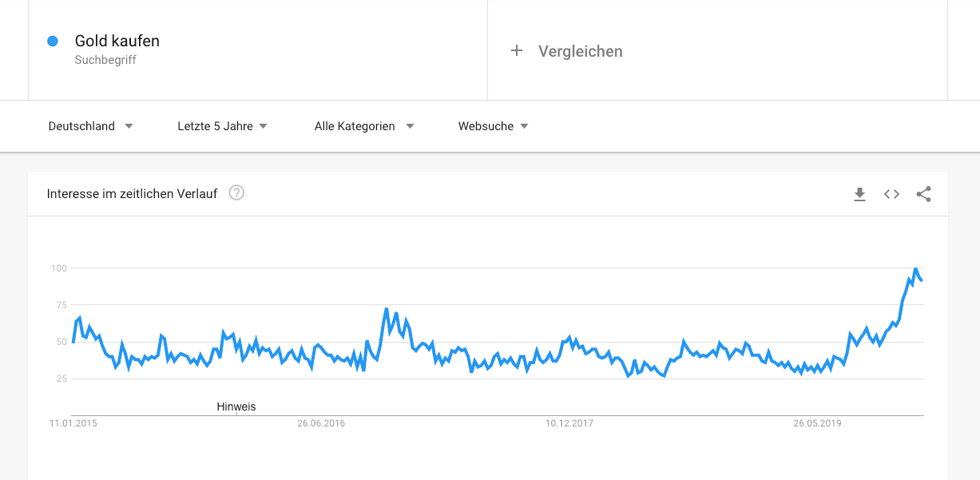This screenshot has width=980, height=480.
Task: Open the Deutschland region dropdown
Action: click(90, 126)
